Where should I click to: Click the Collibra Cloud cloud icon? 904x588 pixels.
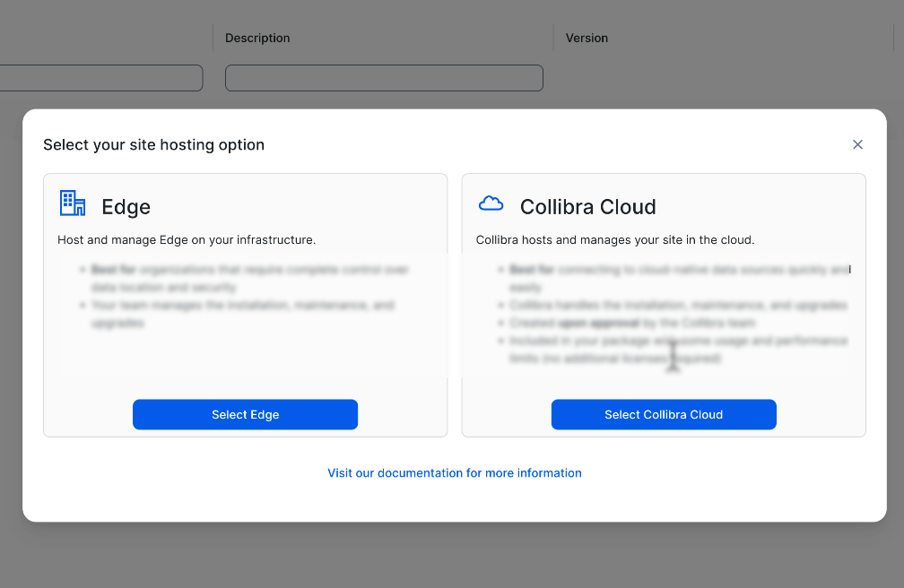(x=491, y=203)
